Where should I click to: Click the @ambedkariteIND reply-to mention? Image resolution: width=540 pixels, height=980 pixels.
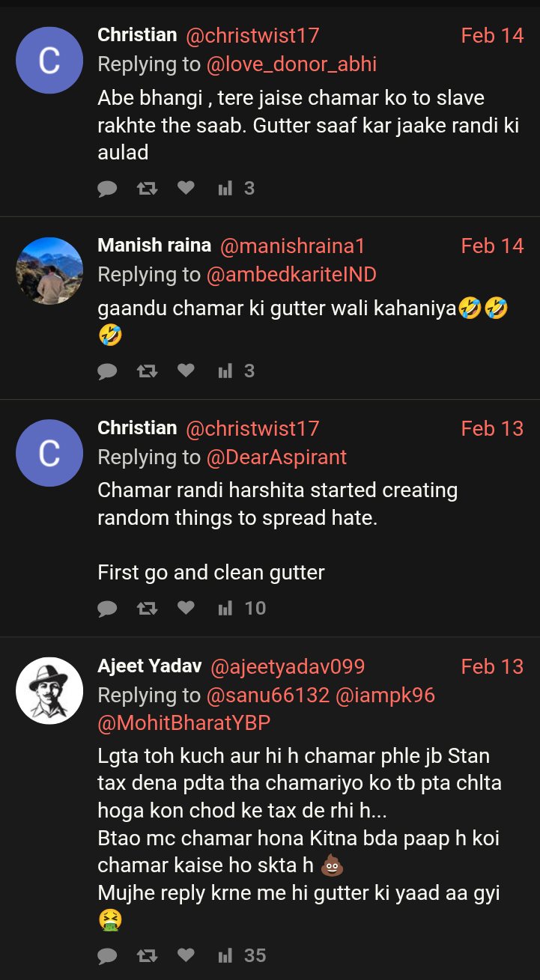(291, 275)
